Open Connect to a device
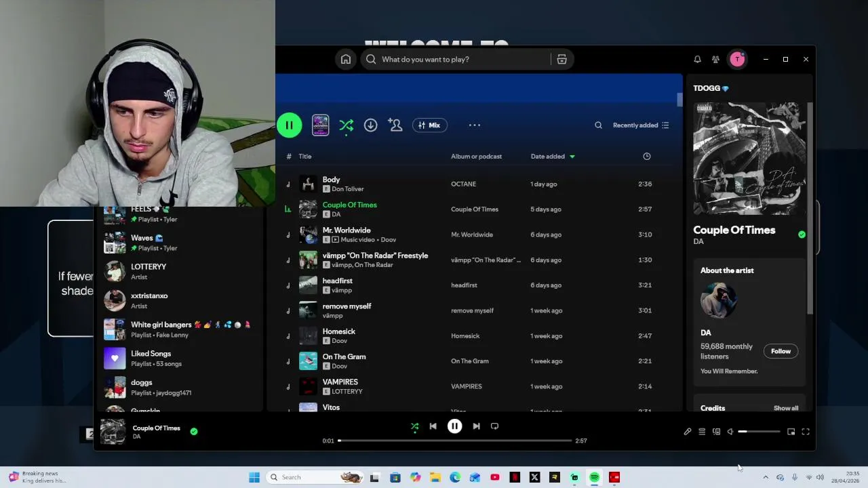The width and height of the screenshot is (868, 488). [x=716, y=432]
